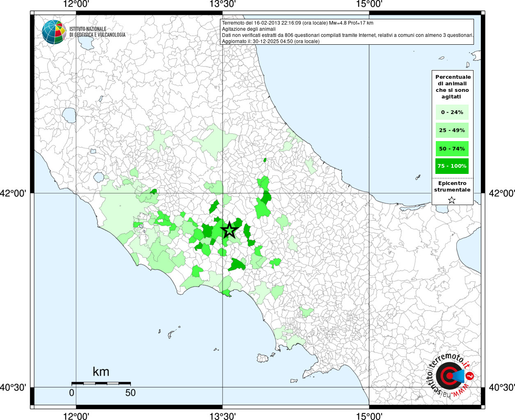515x420 pixels.
Task: Click the 'Agitazione degli animali' subtitle
Action: [x=249, y=29]
